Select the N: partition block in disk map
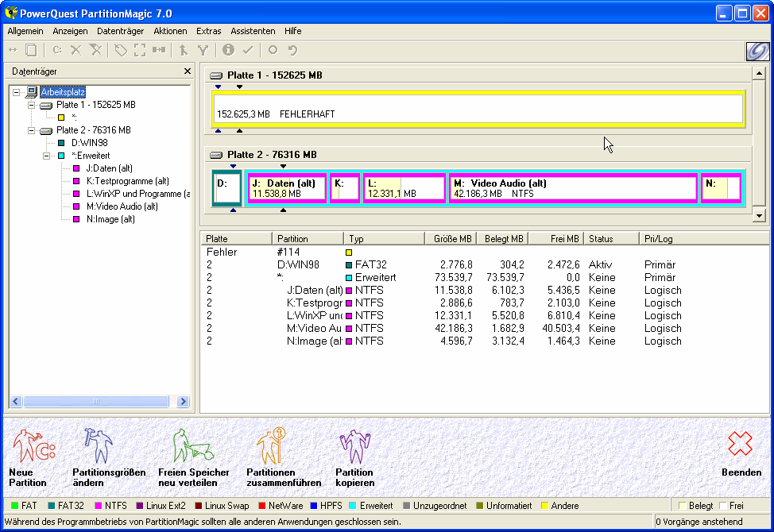This screenshot has width=774, height=532. (722, 188)
